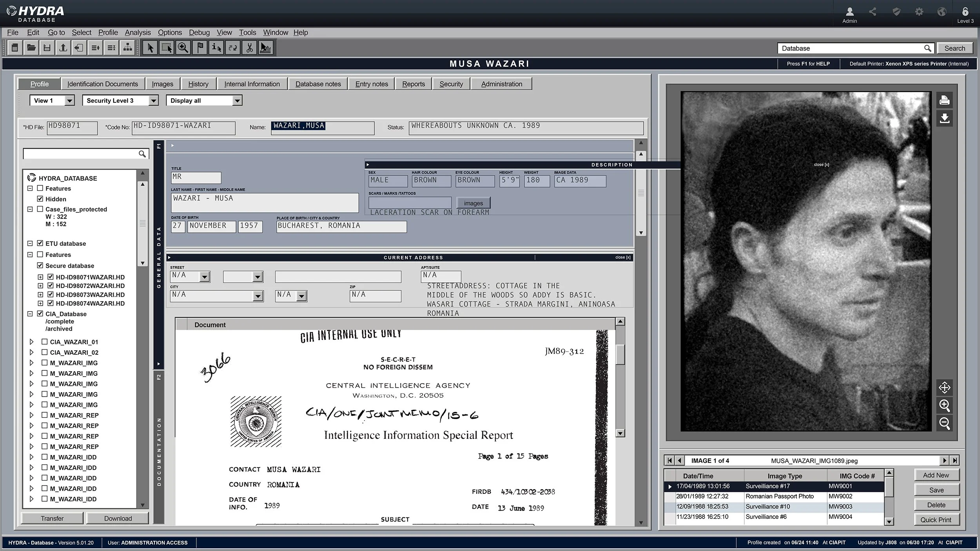Screen dimensions: 980x551
Task: Click the download icon beside the photo
Action: [945, 118]
